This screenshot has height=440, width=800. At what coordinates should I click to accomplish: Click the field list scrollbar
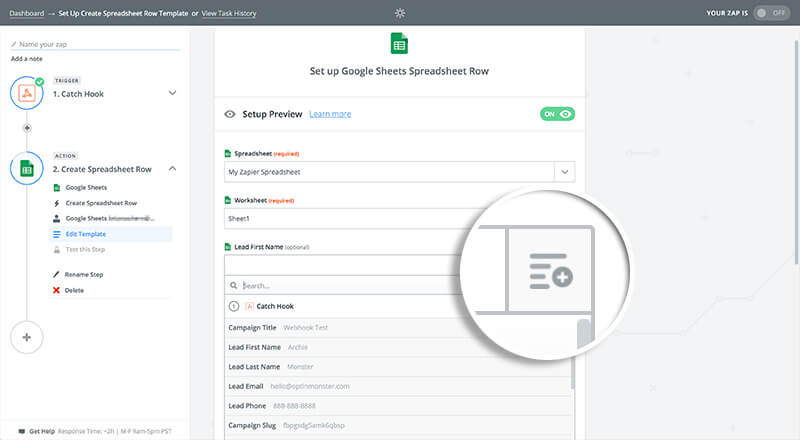pyautogui.click(x=572, y=373)
